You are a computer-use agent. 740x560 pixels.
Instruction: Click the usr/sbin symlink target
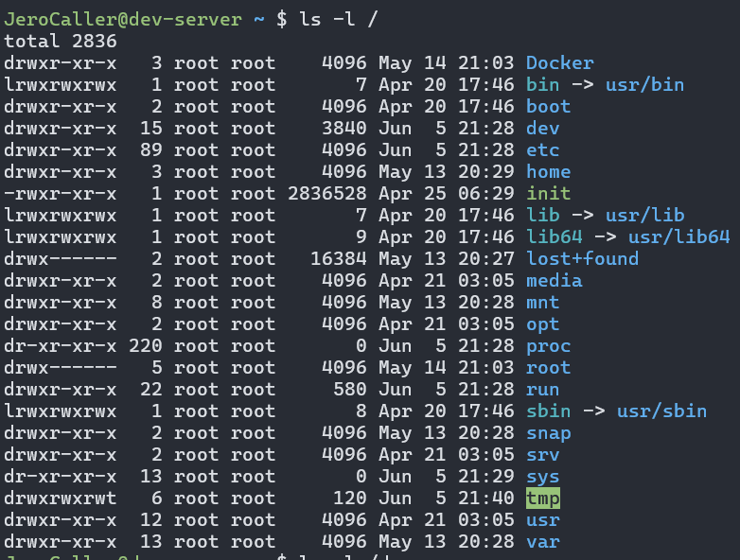point(662,411)
